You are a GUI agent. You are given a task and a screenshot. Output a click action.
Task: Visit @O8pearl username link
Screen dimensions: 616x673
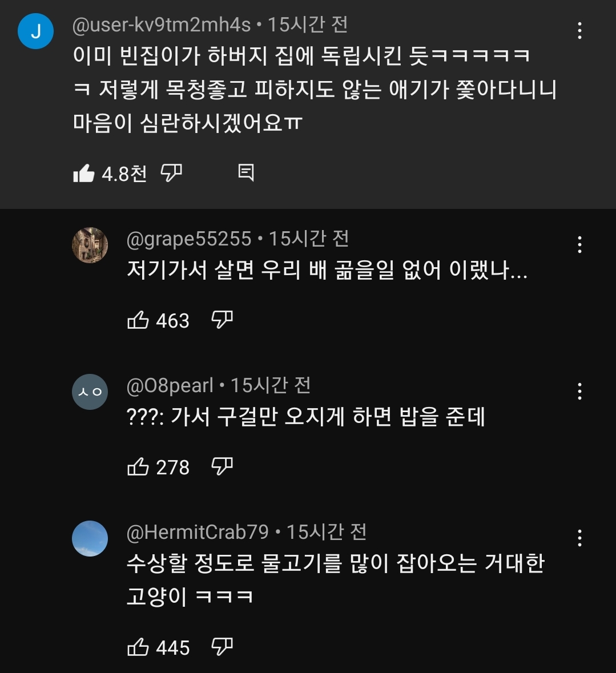pos(170,385)
